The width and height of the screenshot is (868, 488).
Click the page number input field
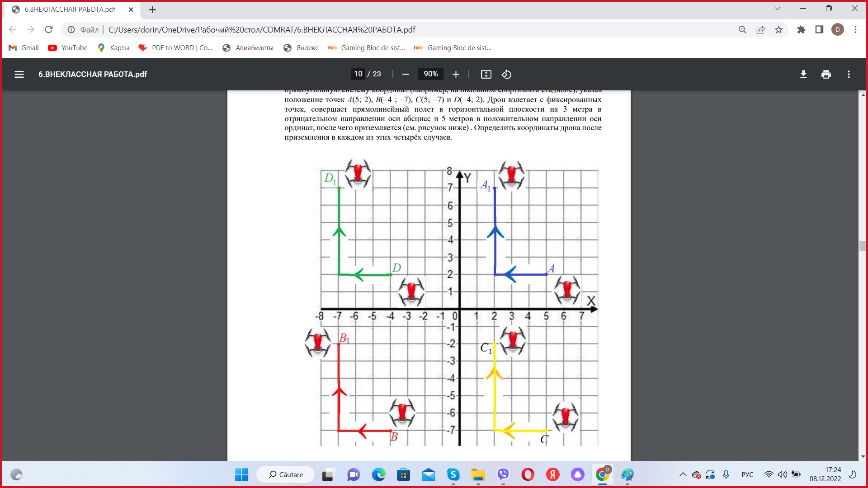tap(358, 74)
